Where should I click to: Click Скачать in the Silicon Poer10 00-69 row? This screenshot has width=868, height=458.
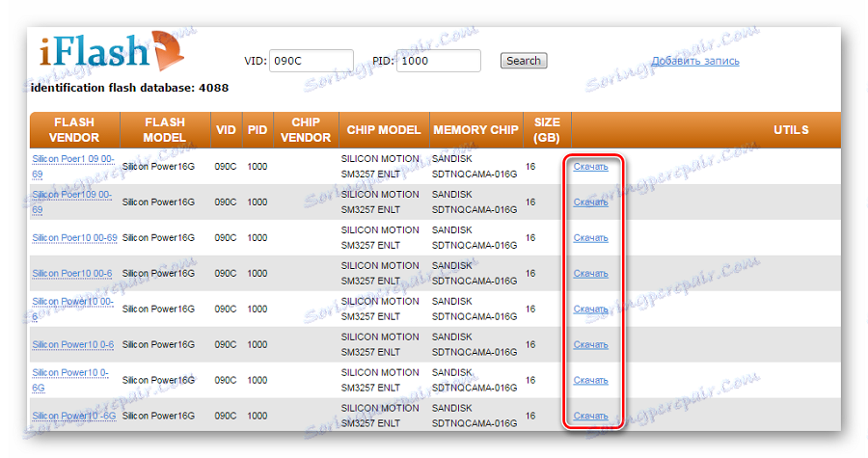pos(590,238)
